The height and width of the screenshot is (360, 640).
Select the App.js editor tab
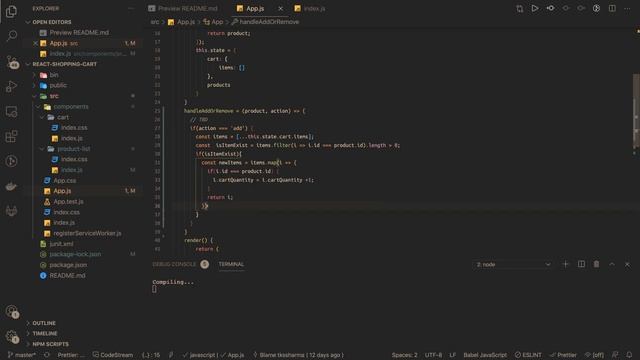click(255, 8)
